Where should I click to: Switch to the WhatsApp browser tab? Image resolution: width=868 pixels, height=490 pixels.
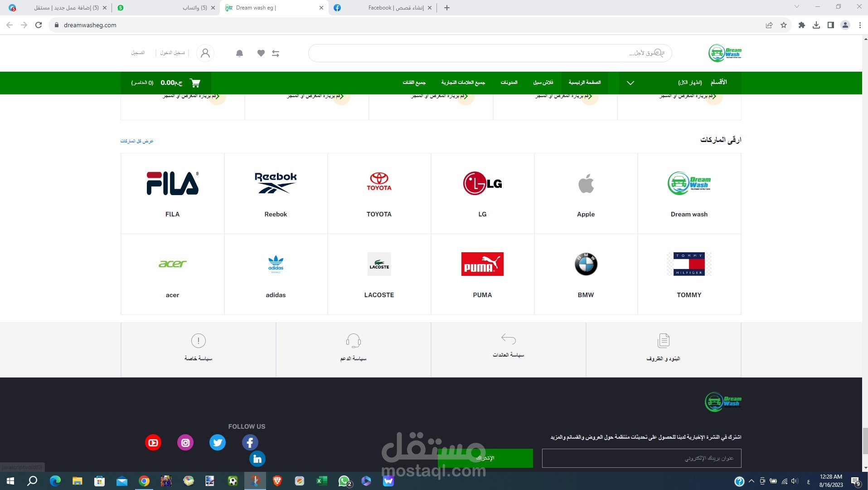(x=166, y=8)
